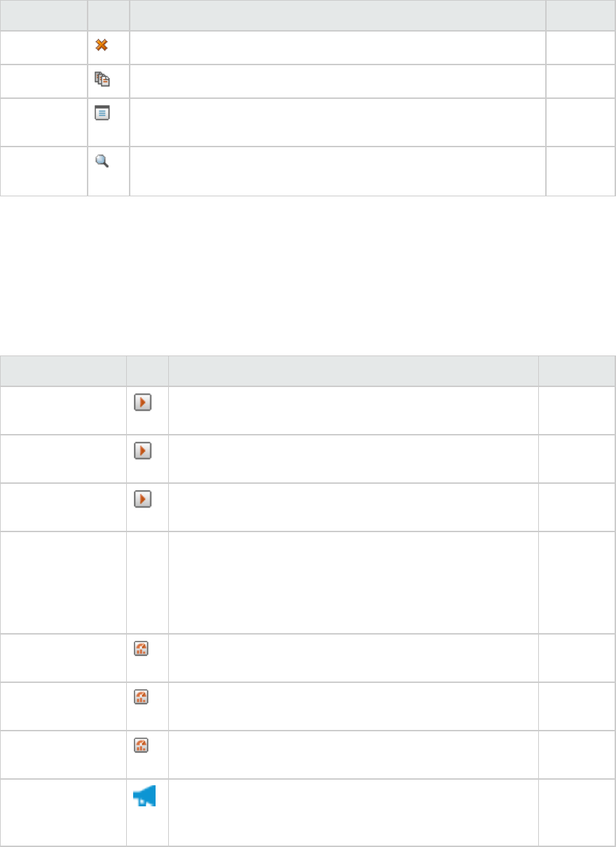Click the wide header cell of the lower table
Viewport: 616px width, 847px height.
353,371
